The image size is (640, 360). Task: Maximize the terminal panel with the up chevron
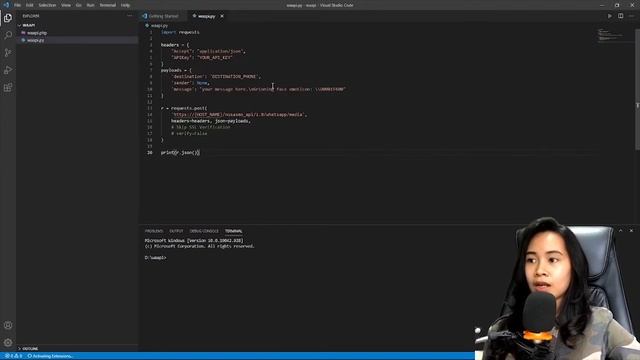click(x=620, y=231)
